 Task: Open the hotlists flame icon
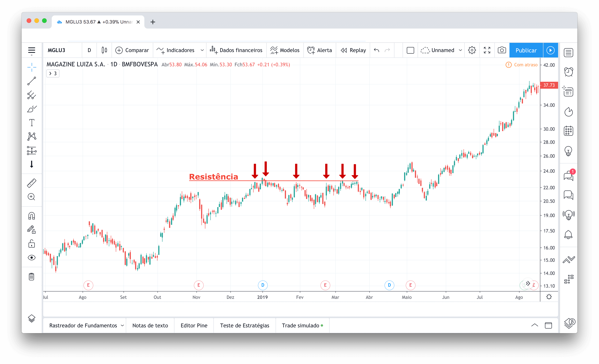568,112
